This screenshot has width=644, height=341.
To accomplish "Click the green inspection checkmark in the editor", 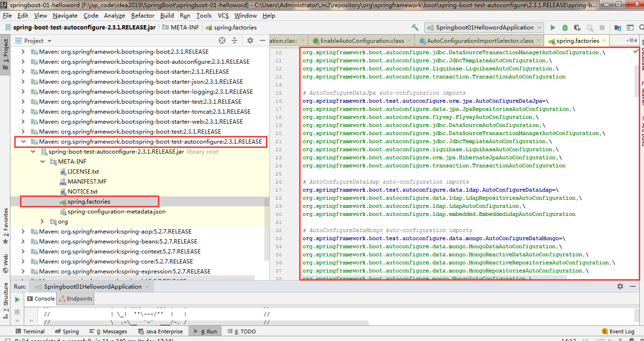I will (636, 50).
